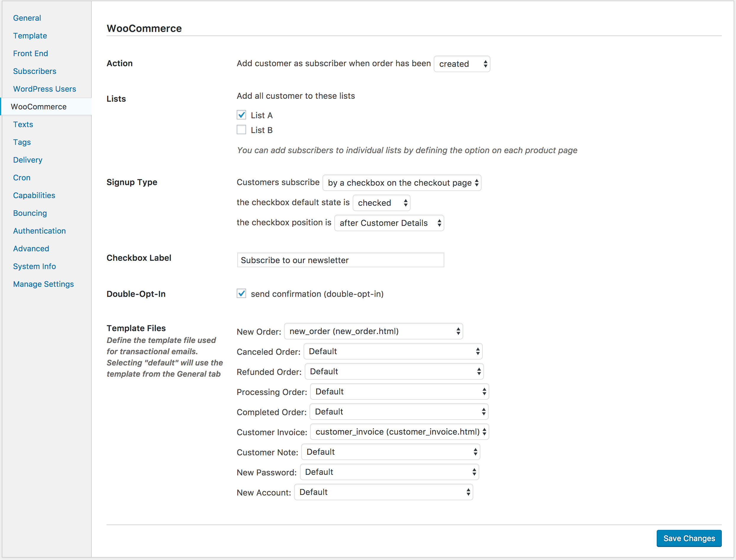Go to the Cron tab

coord(22,177)
